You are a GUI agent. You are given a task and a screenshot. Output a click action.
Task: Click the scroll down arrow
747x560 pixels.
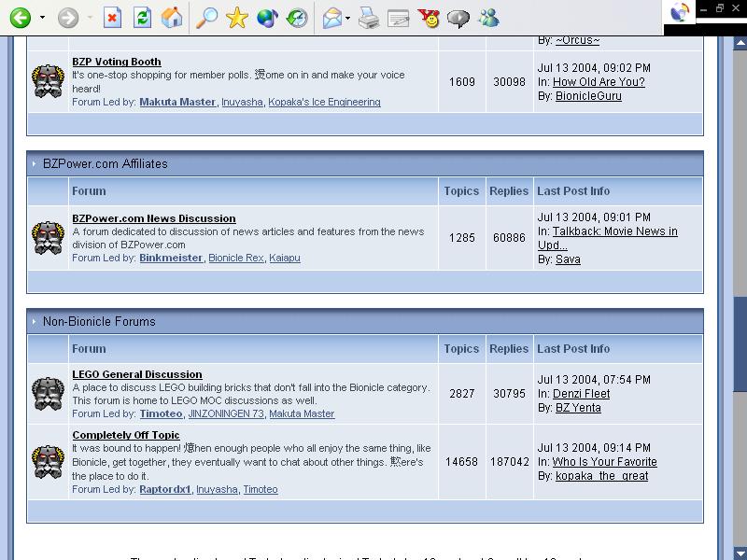(x=740, y=553)
